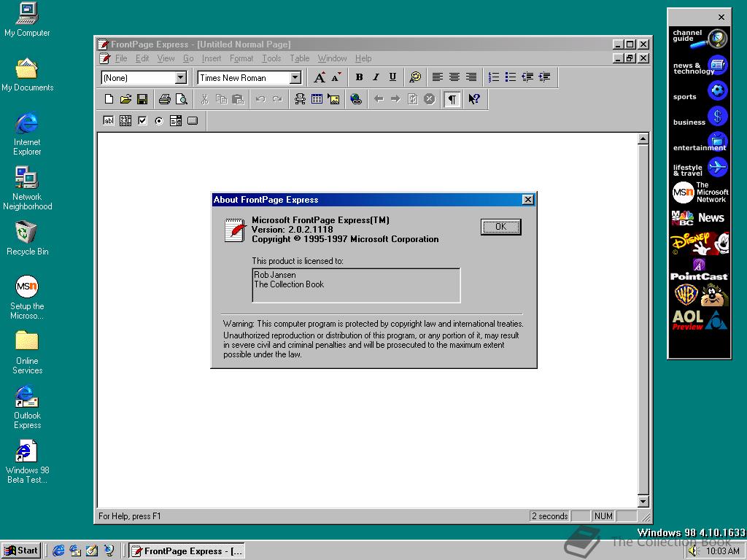Click Decrease Text Size icon
Image resolution: width=747 pixels, height=560 pixels.
(336, 77)
